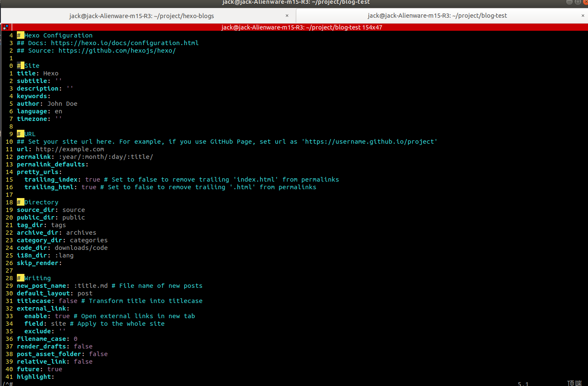Click the 'future: true' line

(x=40, y=369)
